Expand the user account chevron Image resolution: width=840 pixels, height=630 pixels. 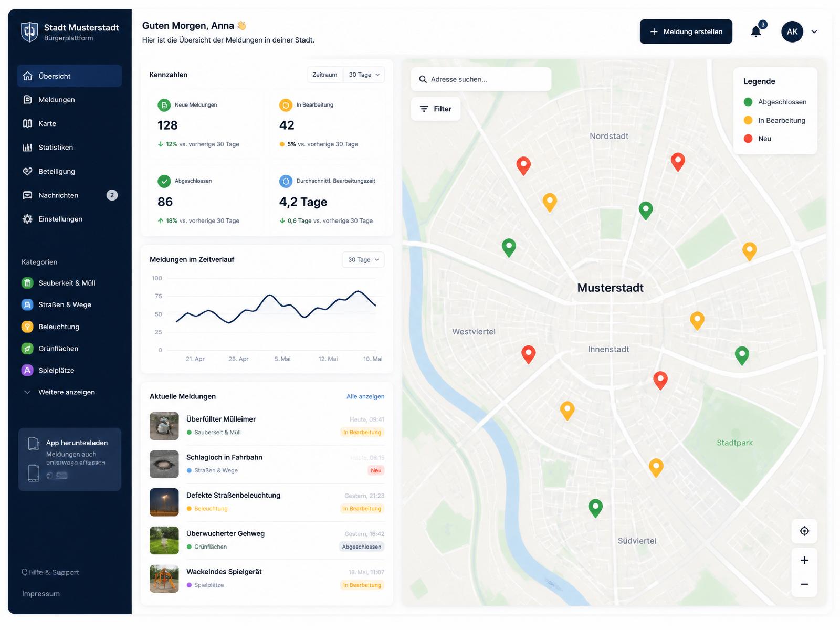pos(814,32)
